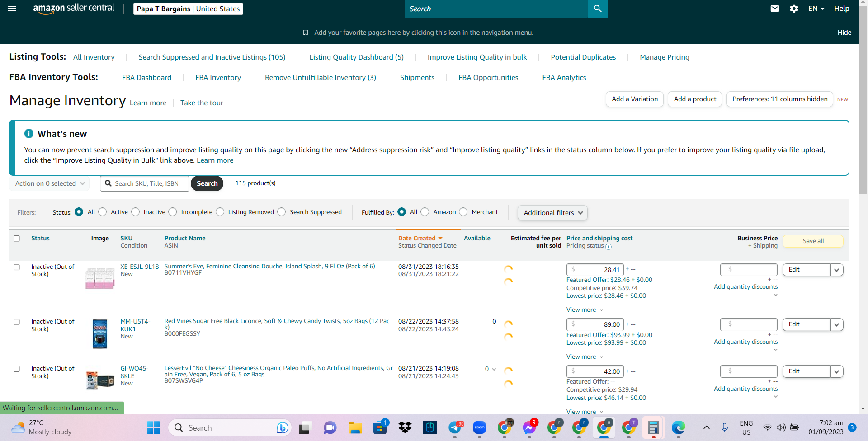Click the search magnifier button in header
The image size is (868, 441).
coord(598,9)
